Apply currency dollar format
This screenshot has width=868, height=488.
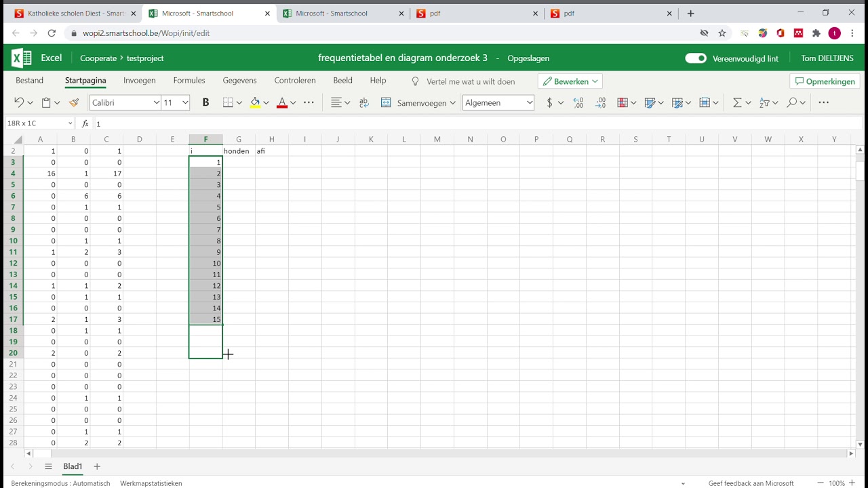(x=549, y=102)
